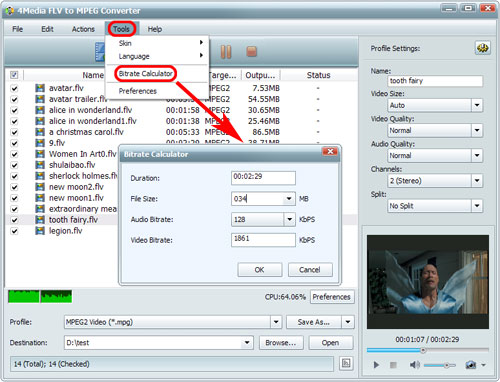This screenshot has width=500, height=382.
Task: Toggle the select-all checkbox in header
Action: pos(14,75)
